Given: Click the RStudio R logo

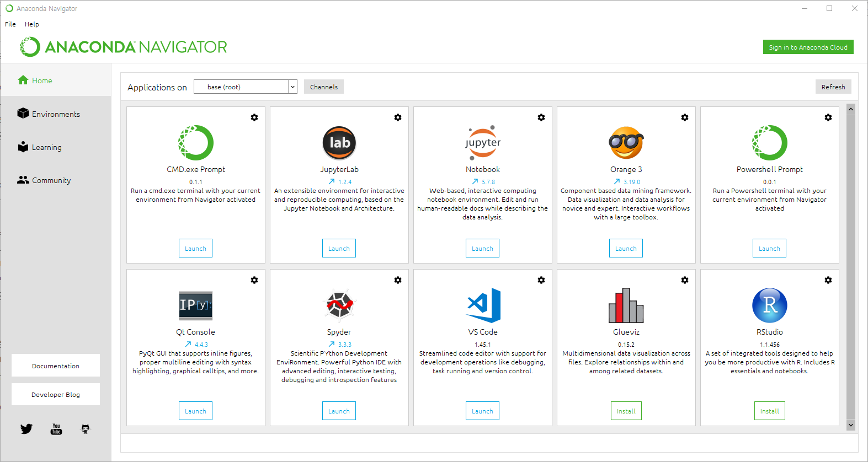Looking at the screenshot, I should point(770,305).
